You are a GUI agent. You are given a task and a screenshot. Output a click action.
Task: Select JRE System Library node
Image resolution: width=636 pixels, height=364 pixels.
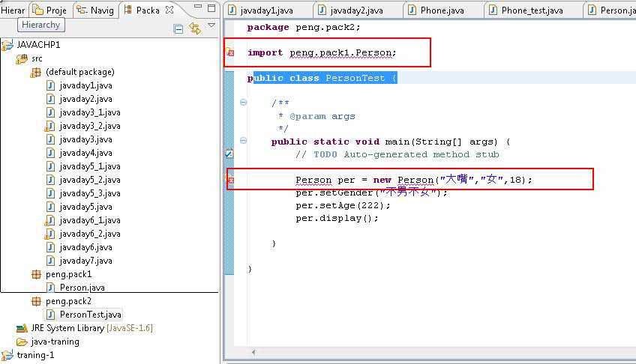coord(91,328)
